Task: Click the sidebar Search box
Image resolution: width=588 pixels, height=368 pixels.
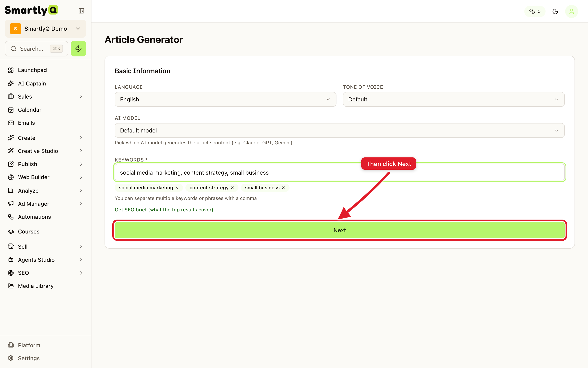Action: pyautogui.click(x=37, y=49)
